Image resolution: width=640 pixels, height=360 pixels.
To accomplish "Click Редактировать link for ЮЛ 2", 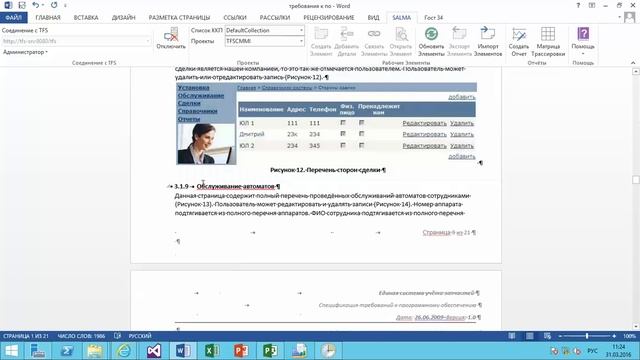I will [x=424, y=146].
